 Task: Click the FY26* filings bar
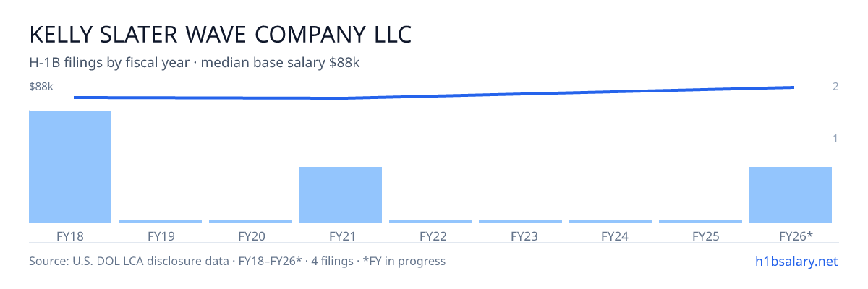coord(791,195)
